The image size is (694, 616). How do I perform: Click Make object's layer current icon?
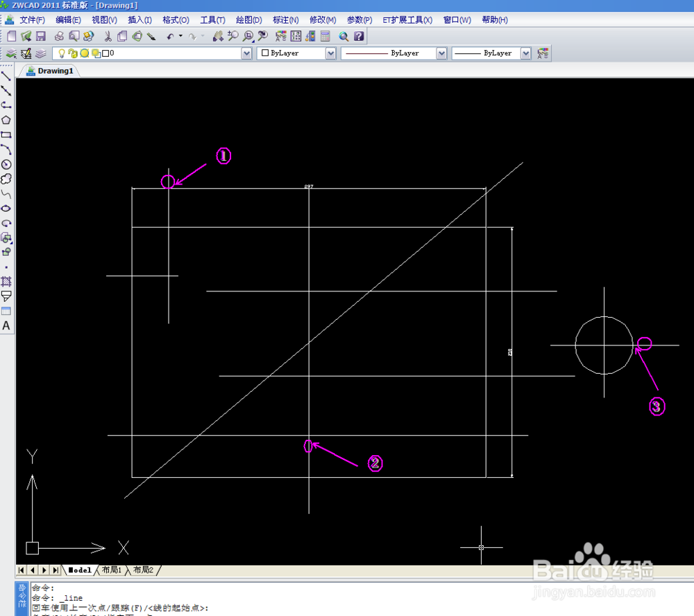click(26, 53)
